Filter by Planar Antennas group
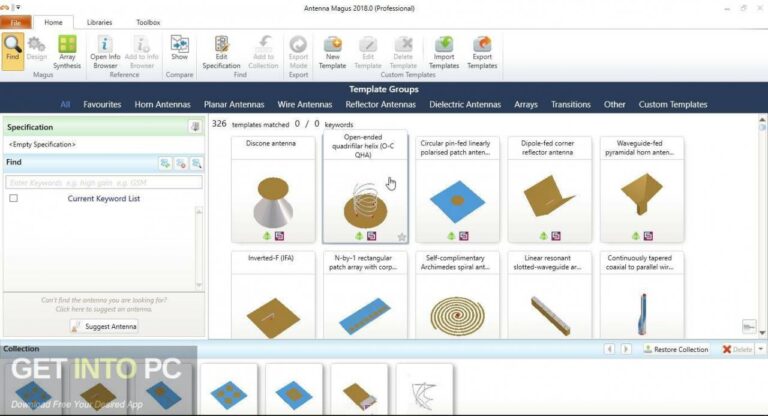 [234, 104]
